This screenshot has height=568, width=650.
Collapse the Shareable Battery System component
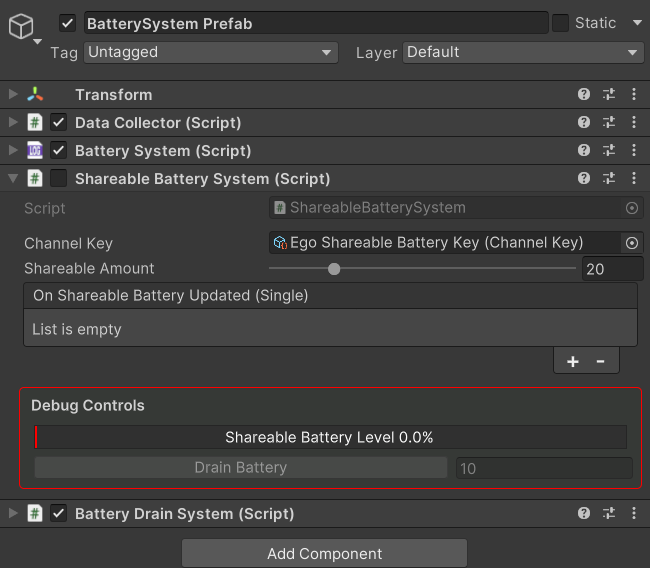[x=13, y=178]
